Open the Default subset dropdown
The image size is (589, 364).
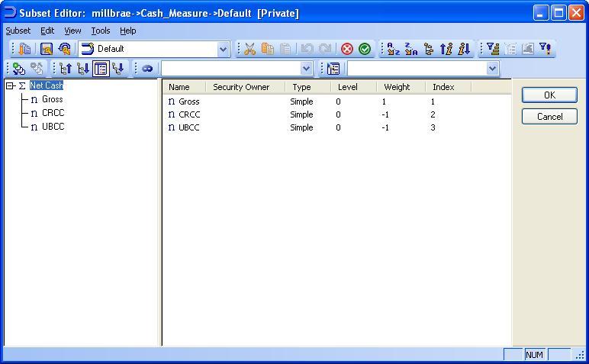tap(223, 49)
